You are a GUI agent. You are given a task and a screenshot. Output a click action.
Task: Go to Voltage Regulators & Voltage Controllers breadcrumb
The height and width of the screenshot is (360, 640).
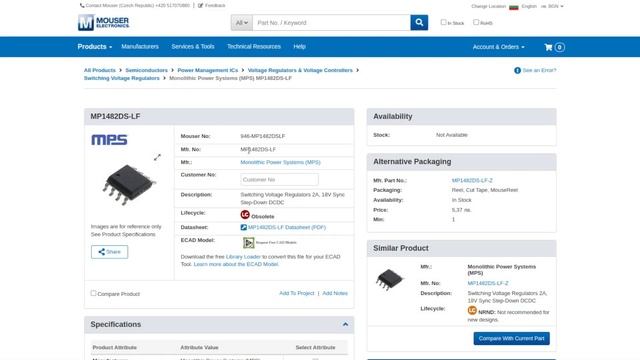pyautogui.click(x=300, y=70)
